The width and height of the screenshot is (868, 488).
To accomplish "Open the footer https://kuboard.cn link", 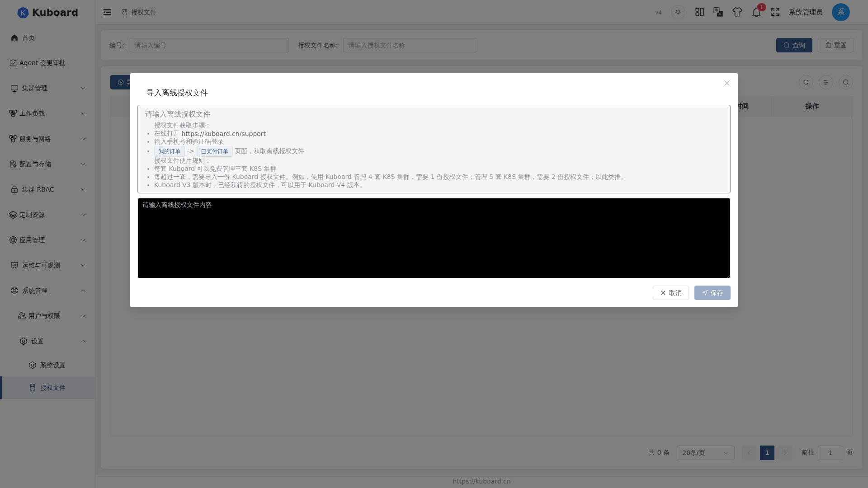I will [x=481, y=481].
